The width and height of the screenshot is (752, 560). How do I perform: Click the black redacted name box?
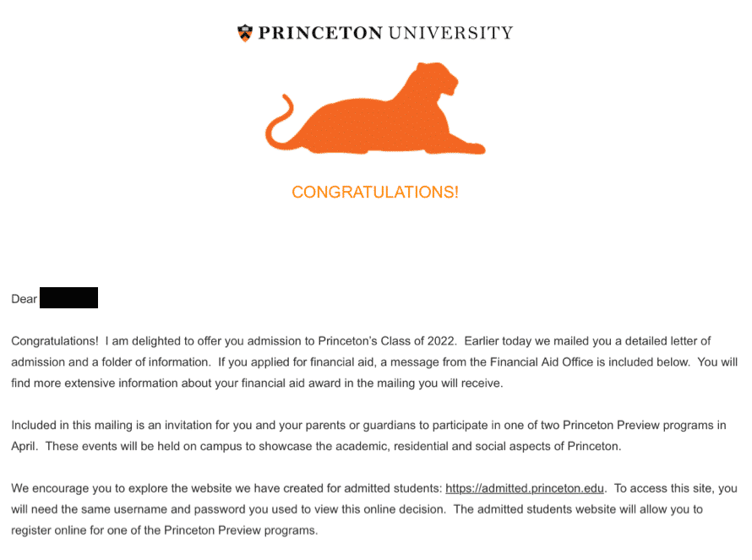(x=68, y=298)
